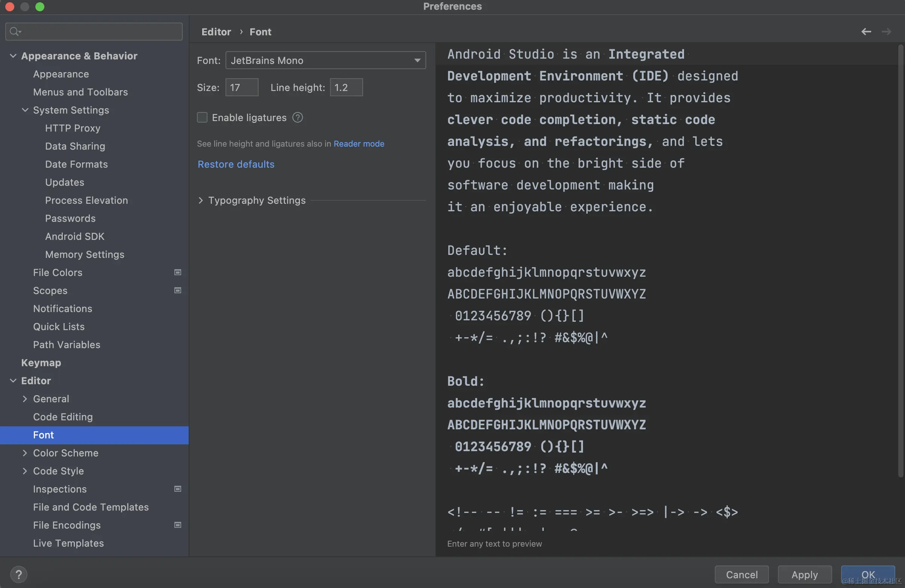Collapse the System Settings tree node
This screenshot has height=588, width=905.
pos(25,110)
